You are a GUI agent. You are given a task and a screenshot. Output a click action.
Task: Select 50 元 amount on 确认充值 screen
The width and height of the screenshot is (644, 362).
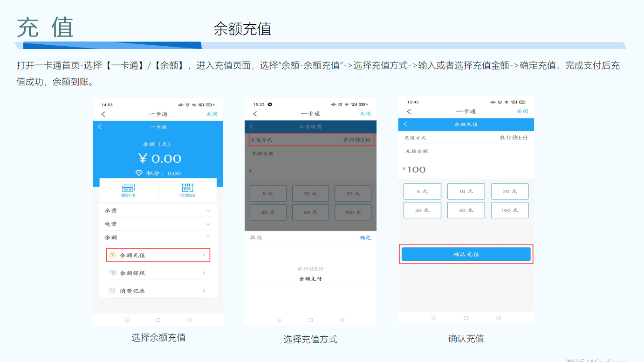point(466,210)
